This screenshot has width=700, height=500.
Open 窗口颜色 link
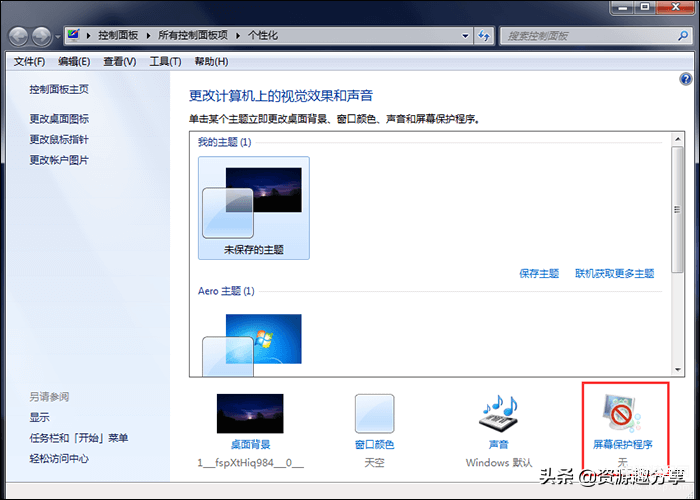pos(375,445)
